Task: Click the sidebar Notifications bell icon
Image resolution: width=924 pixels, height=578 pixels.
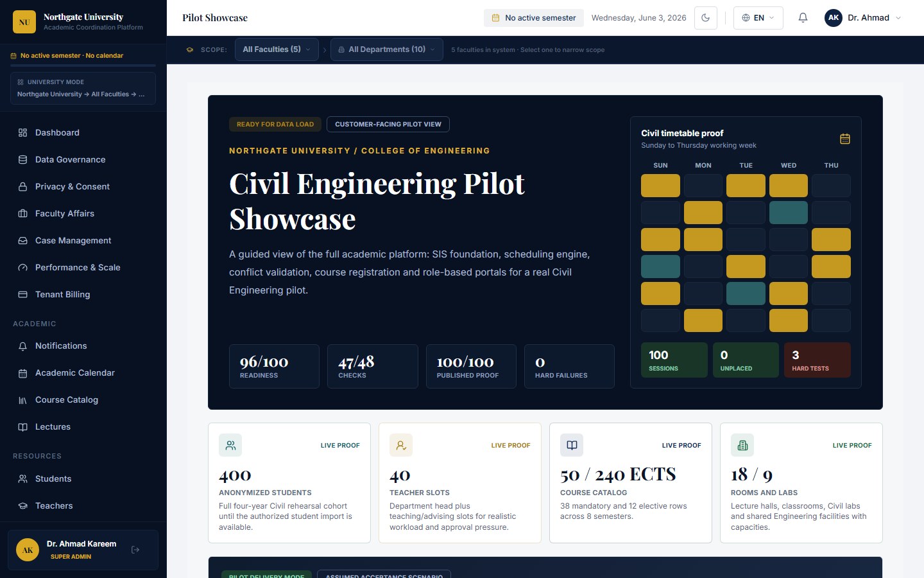Action: pyautogui.click(x=23, y=346)
